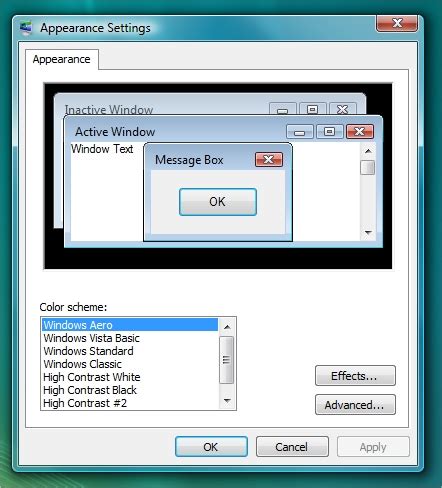Click the Color scheme: label
This screenshot has height=488, width=442.
(73, 307)
